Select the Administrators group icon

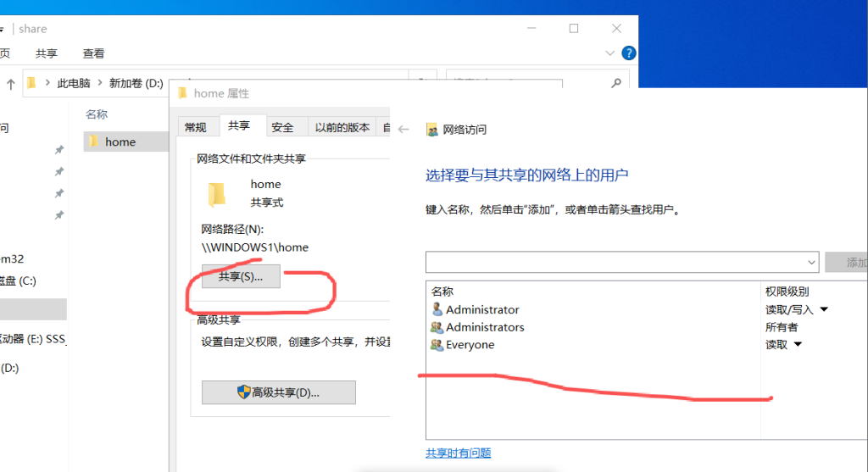437,327
